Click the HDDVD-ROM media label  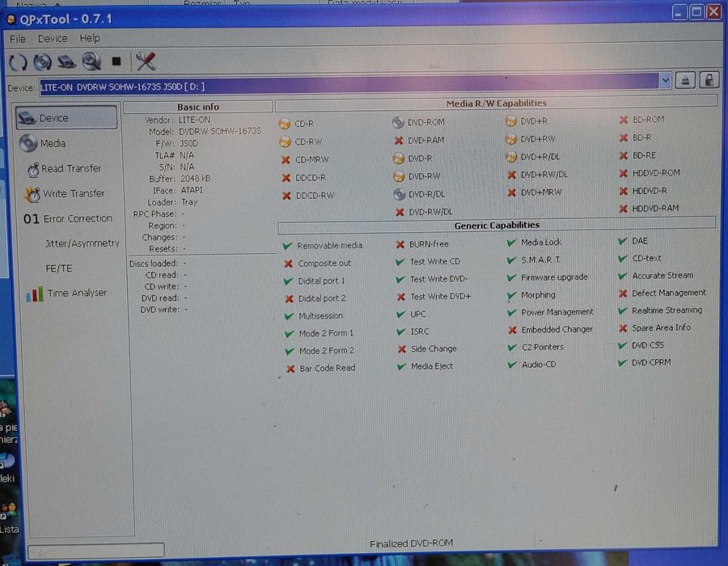(656, 173)
